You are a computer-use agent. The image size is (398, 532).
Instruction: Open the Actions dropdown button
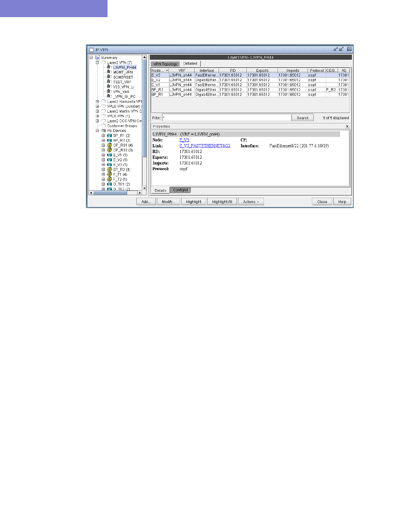pyautogui.click(x=251, y=202)
